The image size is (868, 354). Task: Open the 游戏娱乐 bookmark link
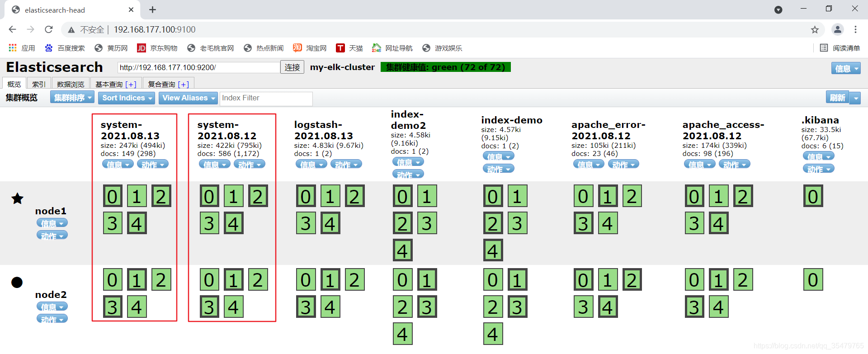coord(442,48)
